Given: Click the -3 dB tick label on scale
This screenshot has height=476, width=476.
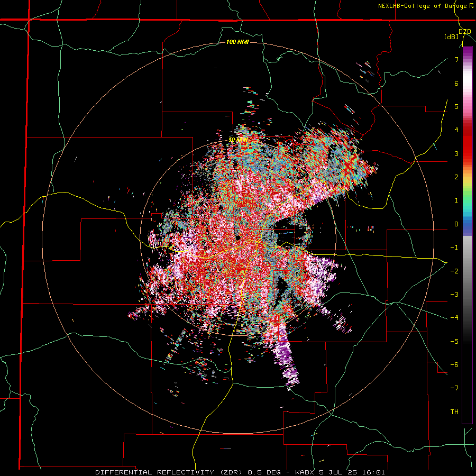Looking at the screenshot, I should click(454, 295).
